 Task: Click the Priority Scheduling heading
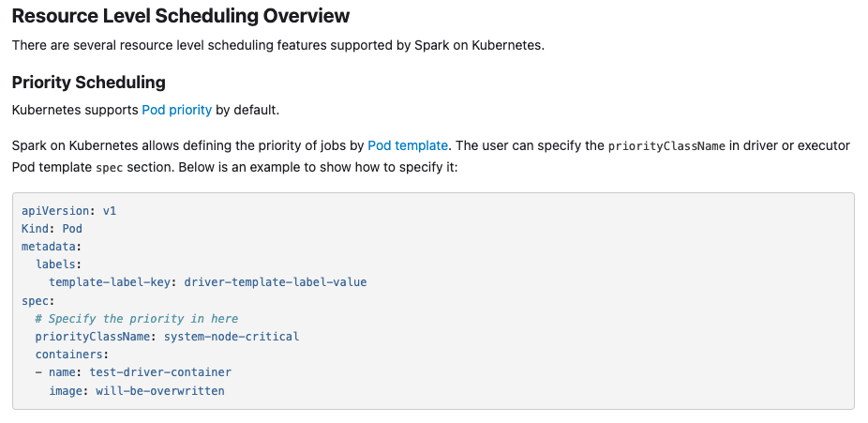(88, 83)
